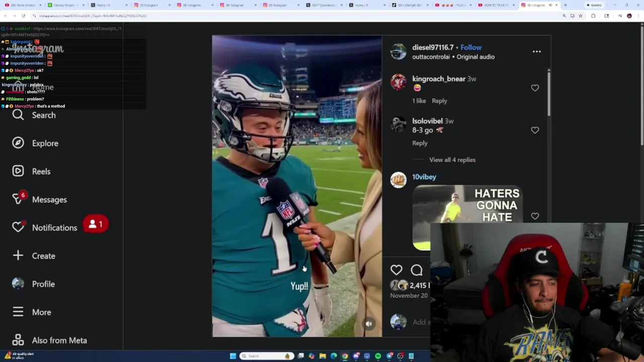
Task: Open the three-dot post options menu
Action: 537,51
